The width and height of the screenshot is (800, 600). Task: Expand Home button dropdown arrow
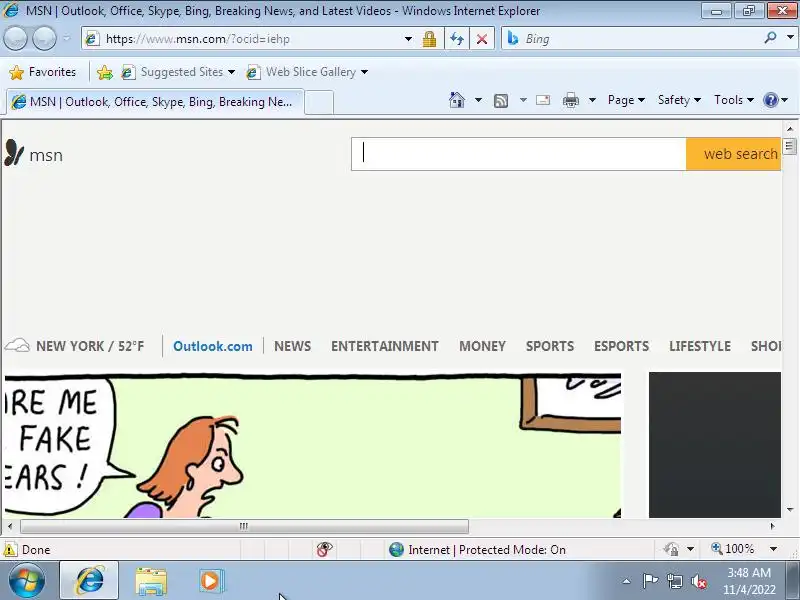[478, 100]
